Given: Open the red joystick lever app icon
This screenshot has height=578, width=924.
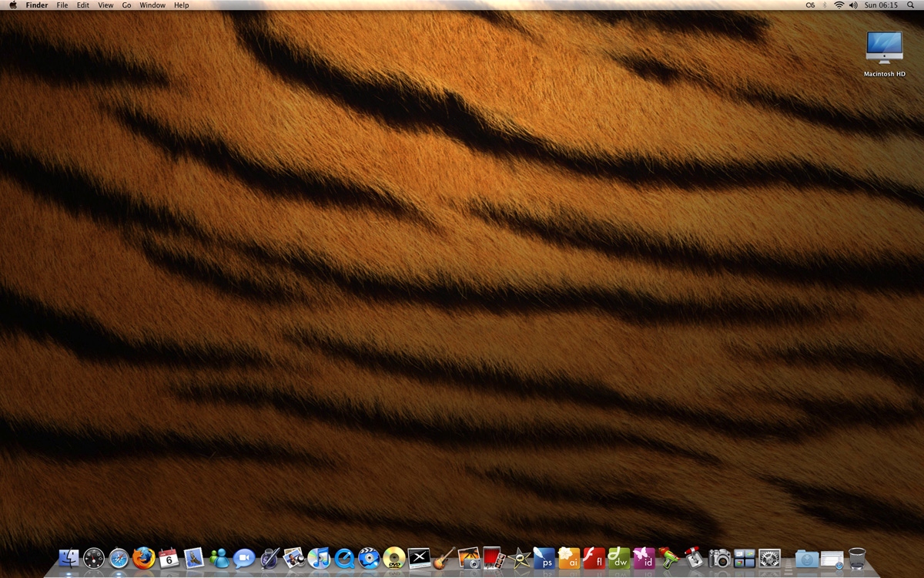Looking at the screenshot, I should 694,558.
